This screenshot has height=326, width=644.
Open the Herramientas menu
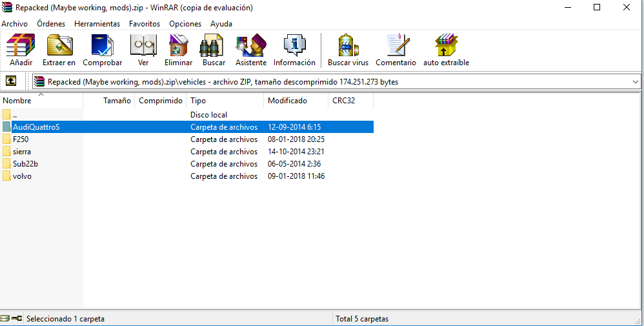[x=97, y=24]
